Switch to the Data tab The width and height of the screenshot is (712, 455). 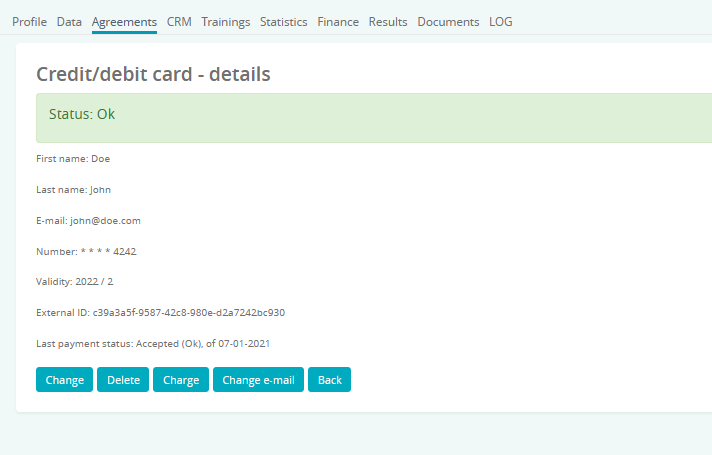point(69,22)
